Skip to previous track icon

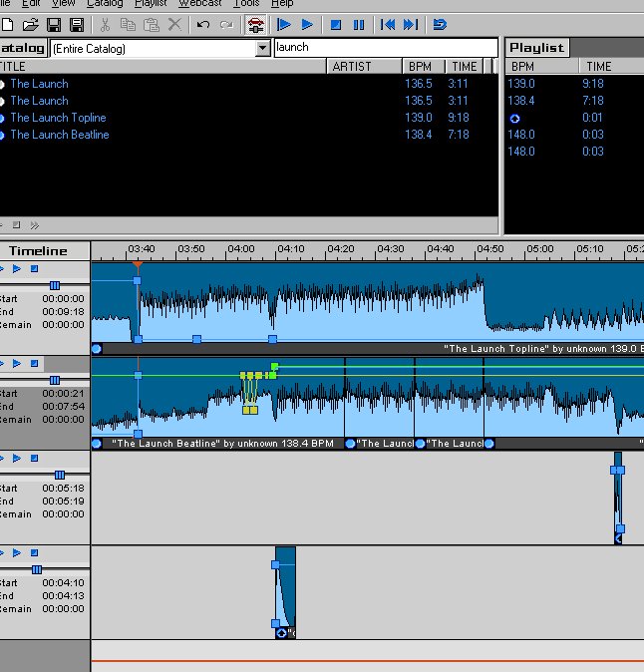tap(388, 25)
